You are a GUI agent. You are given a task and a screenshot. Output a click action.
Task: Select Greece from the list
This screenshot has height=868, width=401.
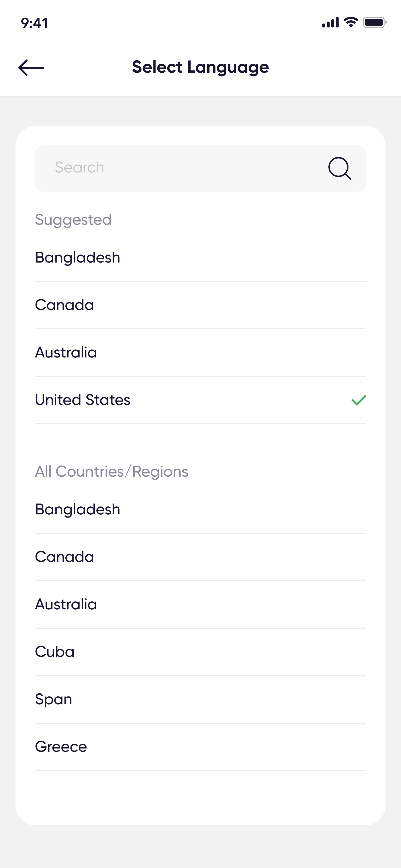coord(61,747)
